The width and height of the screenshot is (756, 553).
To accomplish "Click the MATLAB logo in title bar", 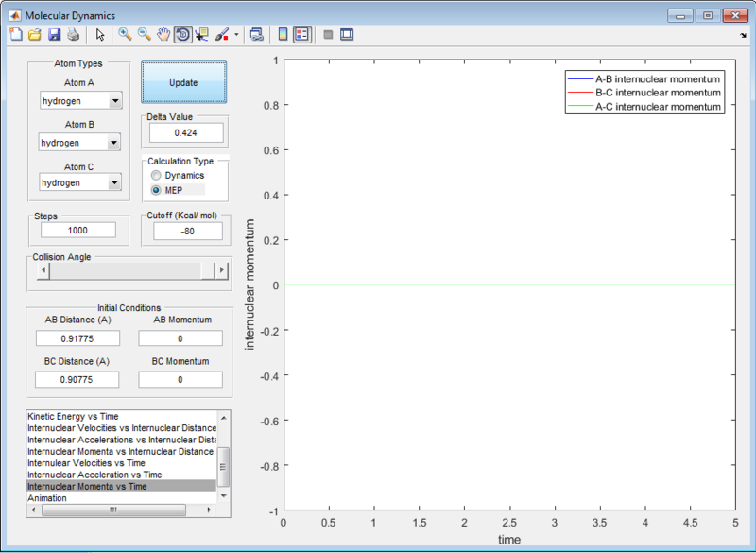I will (x=14, y=15).
